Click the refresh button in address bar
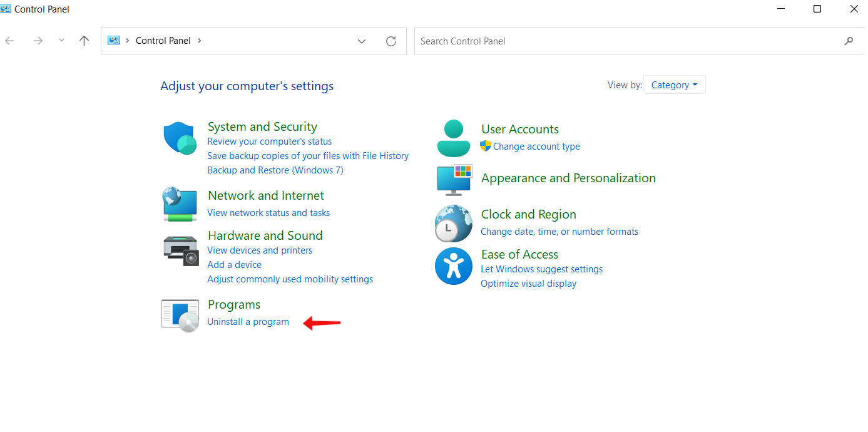This screenshot has width=868, height=432. pos(391,41)
